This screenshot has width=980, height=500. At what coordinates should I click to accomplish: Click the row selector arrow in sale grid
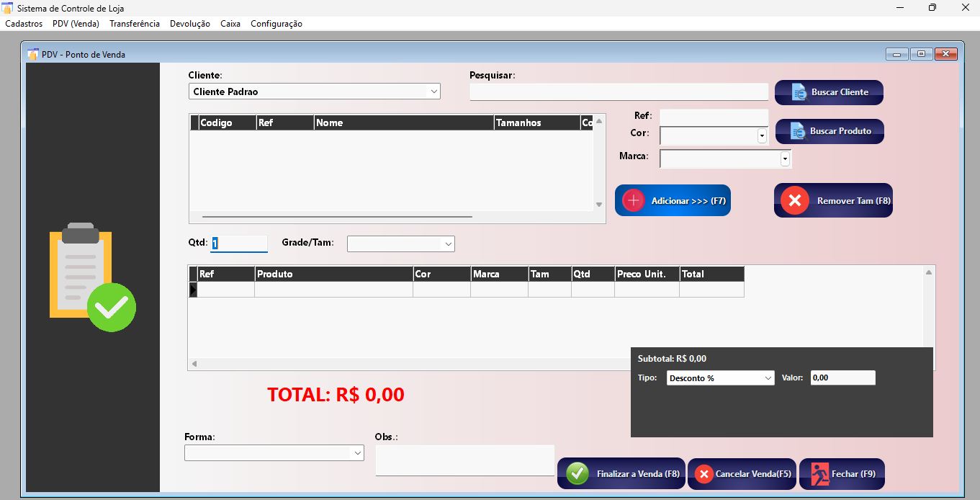pos(193,290)
